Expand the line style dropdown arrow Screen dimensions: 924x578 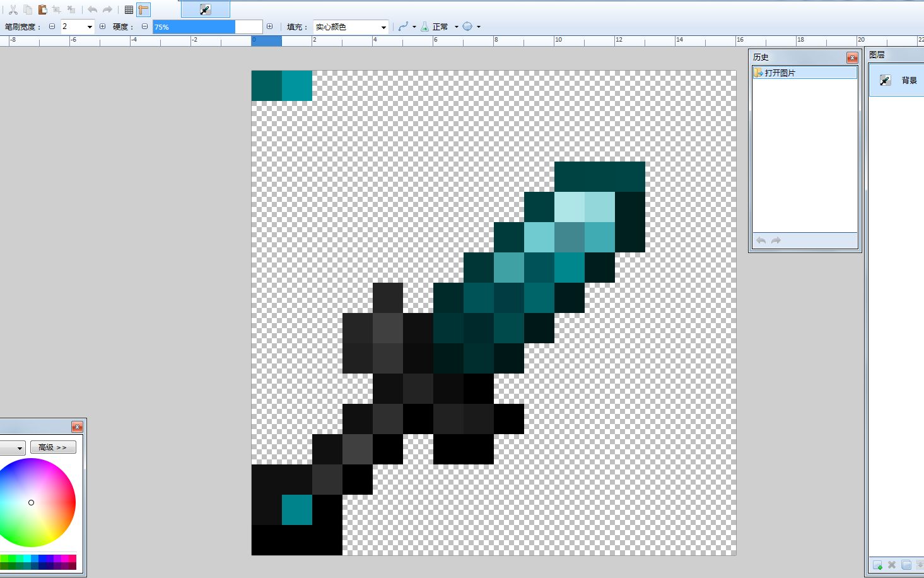(414, 27)
